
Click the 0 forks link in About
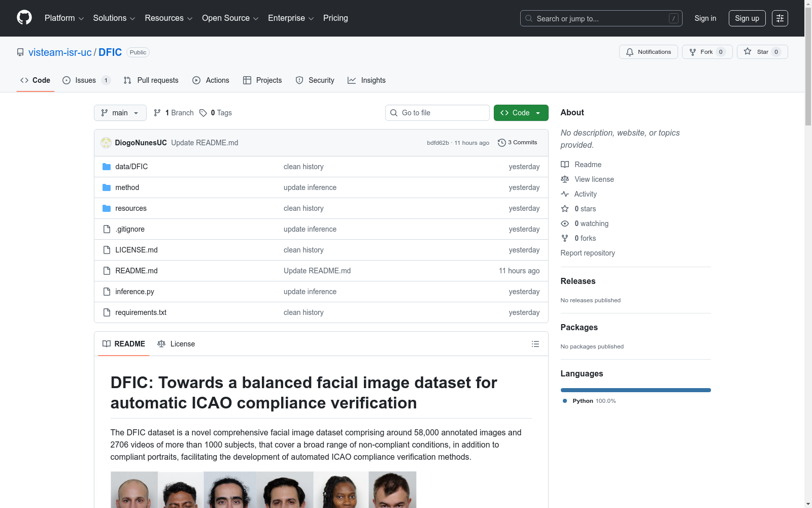click(585, 238)
